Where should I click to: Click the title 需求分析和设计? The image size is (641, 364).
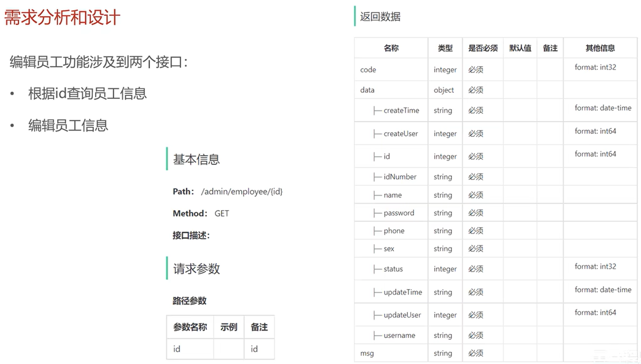click(x=62, y=17)
